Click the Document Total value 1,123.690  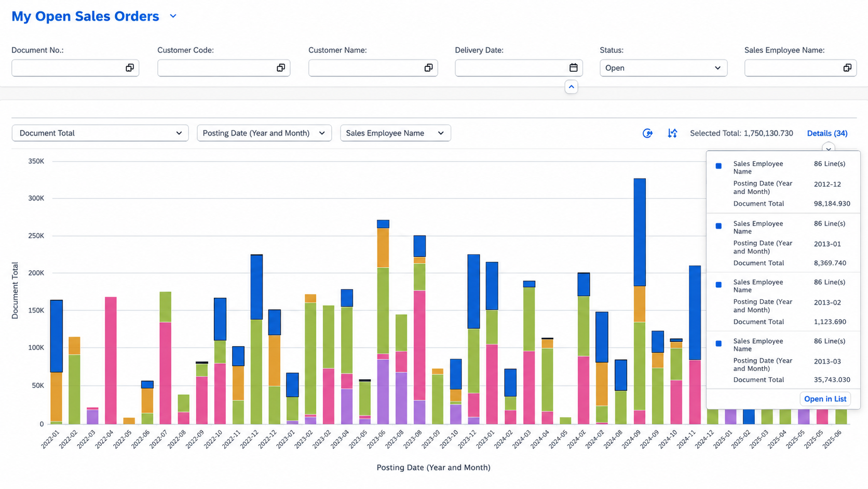point(830,322)
